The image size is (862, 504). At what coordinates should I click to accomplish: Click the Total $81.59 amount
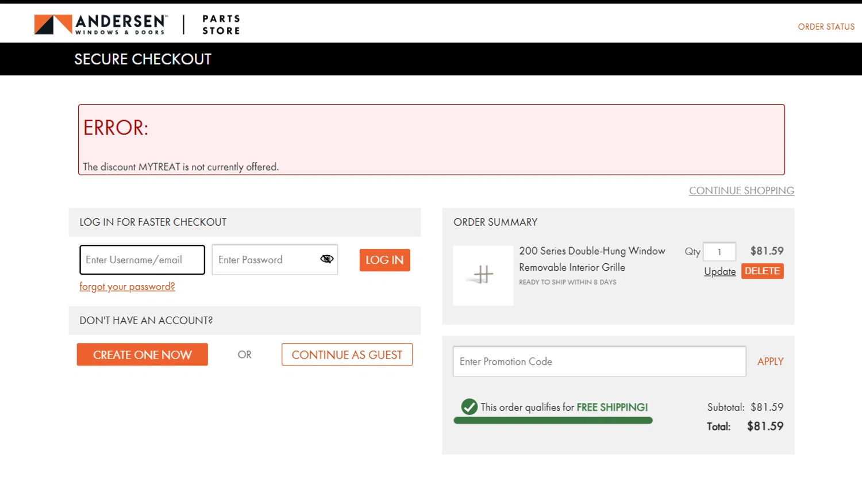(x=765, y=426)
